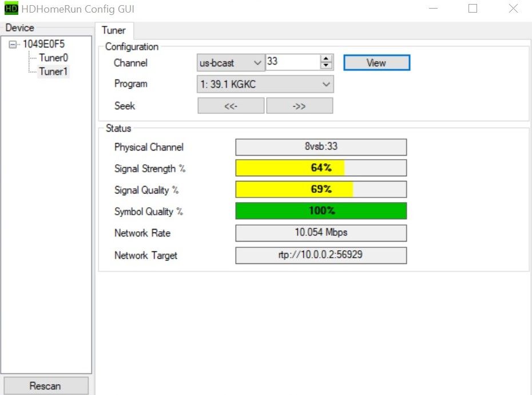This screenshot has height=395, width=532.
Task: Click the HDHomeRun app icon in title bar
Action: point(11,8)
